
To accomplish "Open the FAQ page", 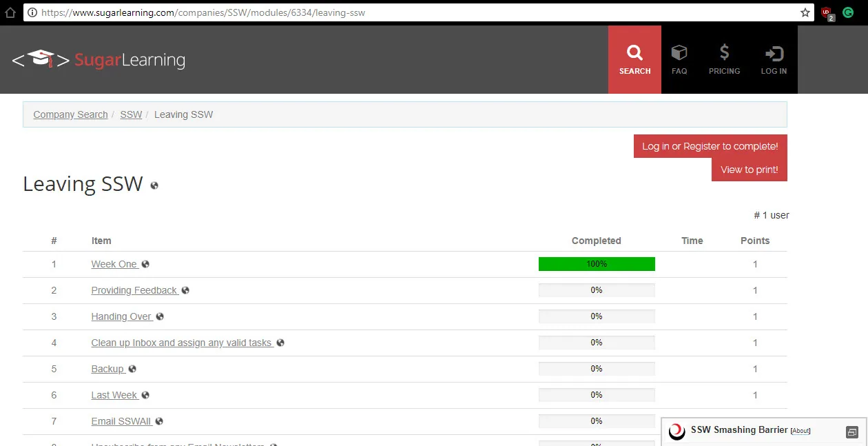I will coord(679,59).
